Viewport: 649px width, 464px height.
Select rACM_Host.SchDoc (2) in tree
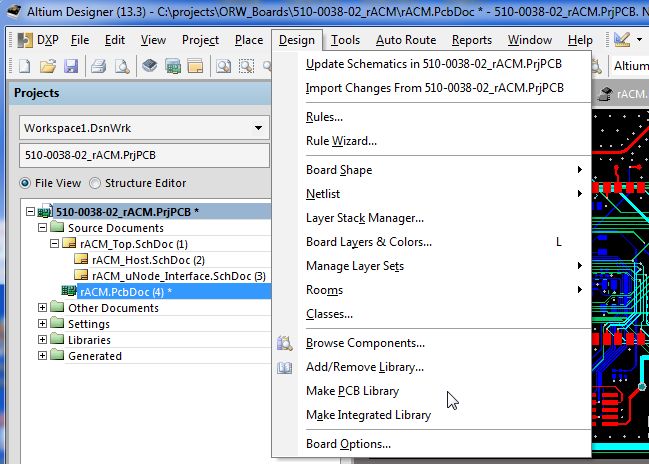[x=148, y=260]
